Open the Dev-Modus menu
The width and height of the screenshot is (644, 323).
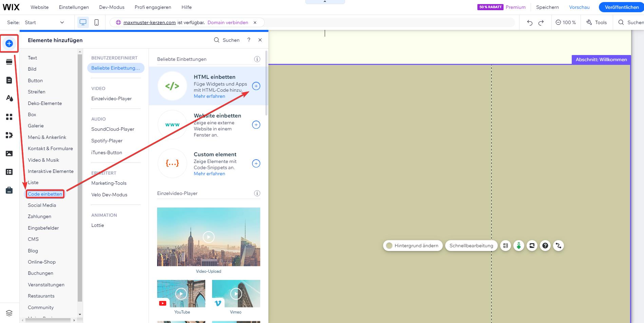tap(112, 7)
